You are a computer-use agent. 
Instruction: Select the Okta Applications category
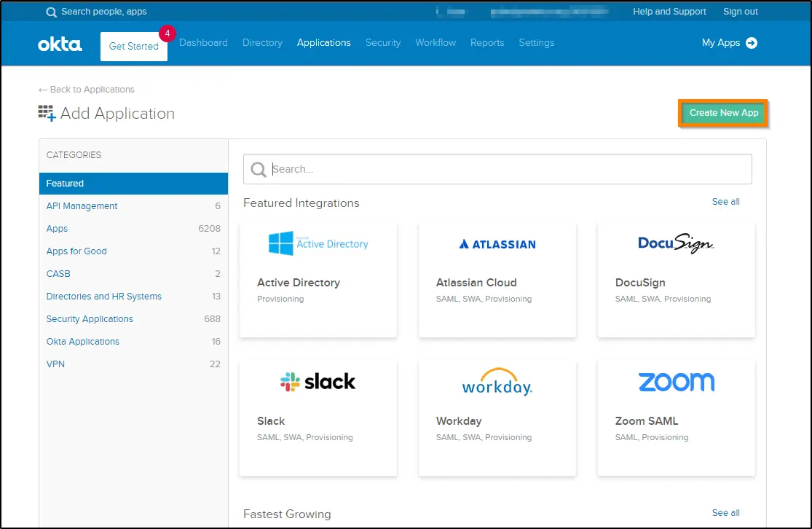pos(133,342)
